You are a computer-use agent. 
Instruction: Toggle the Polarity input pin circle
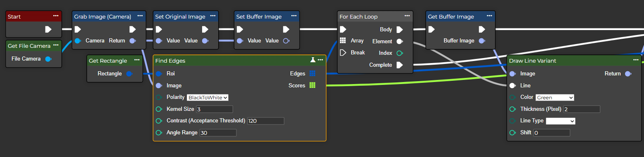point(158,97)
